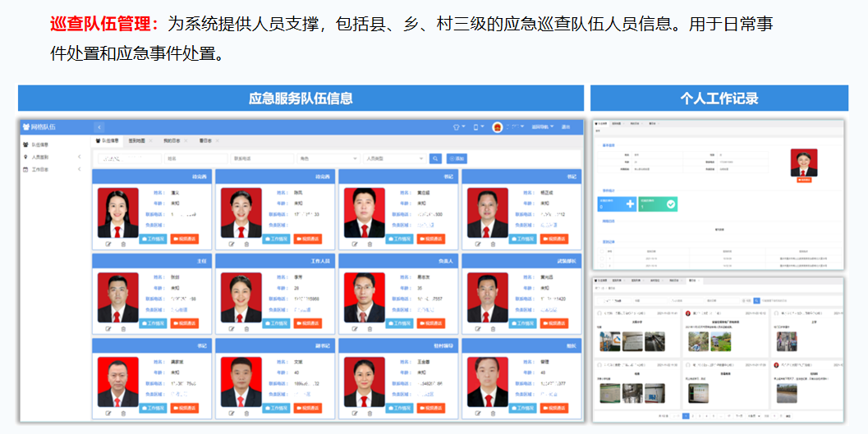Edit the 主任 member card
Image resolution: width=868 pixels, height=434 pixels.
pyautogui.click(x=108, y=328)
